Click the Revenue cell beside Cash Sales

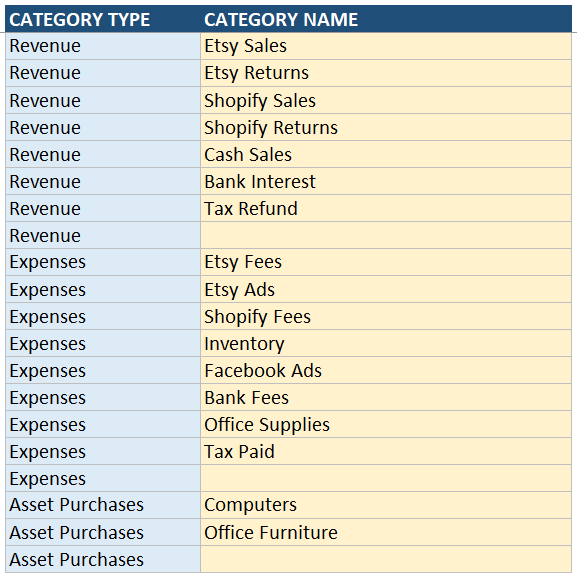coord(103,154)
